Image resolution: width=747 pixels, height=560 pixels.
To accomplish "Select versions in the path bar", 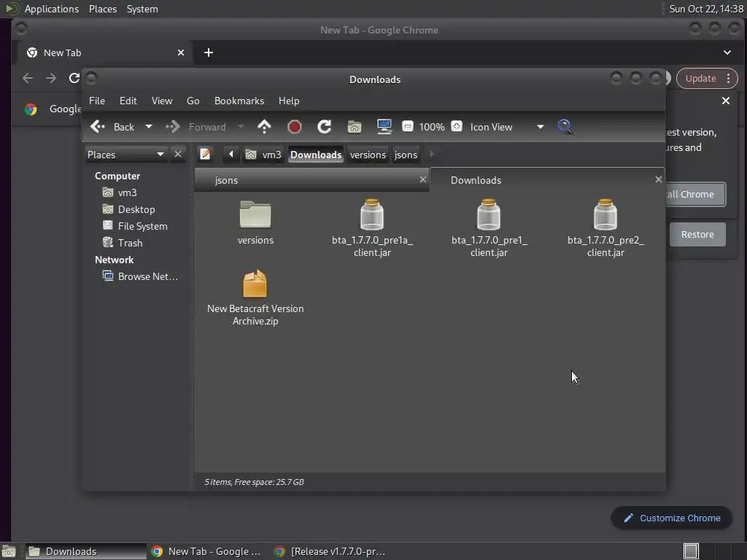I will point(368,155).
